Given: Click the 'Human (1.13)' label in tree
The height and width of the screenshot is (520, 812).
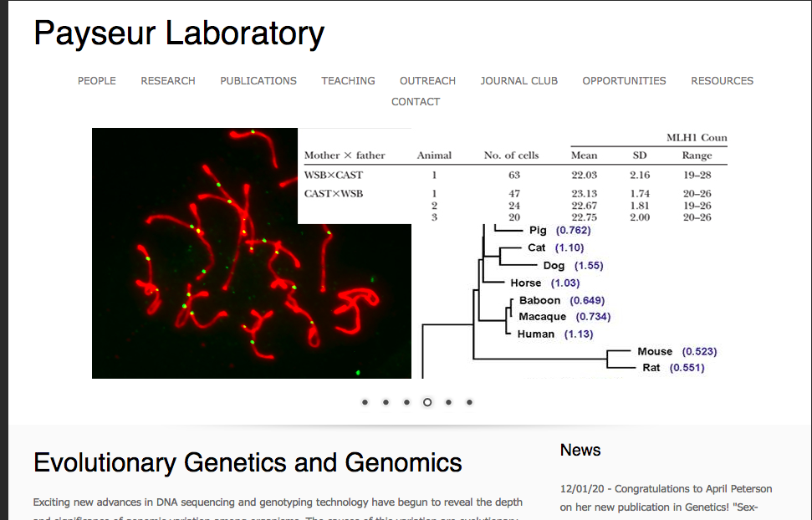Looking at the screenshot, I should point(555,334).
